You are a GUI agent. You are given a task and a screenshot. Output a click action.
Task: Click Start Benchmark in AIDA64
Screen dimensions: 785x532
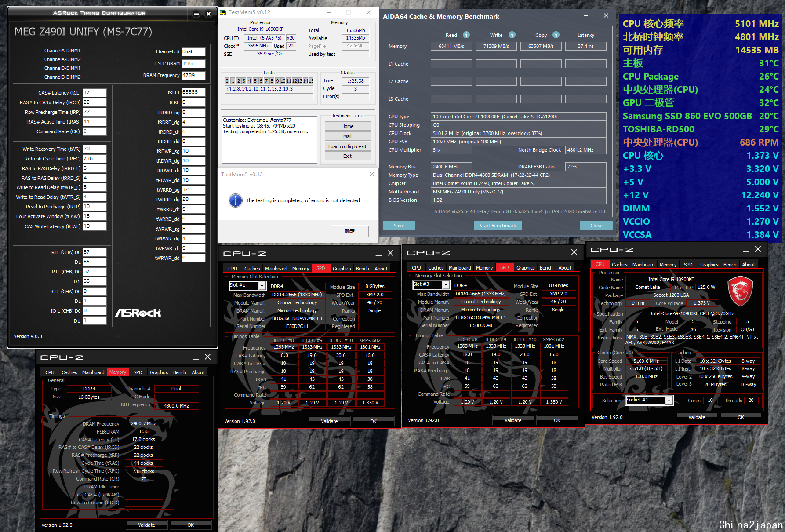[x=498, y=226]
